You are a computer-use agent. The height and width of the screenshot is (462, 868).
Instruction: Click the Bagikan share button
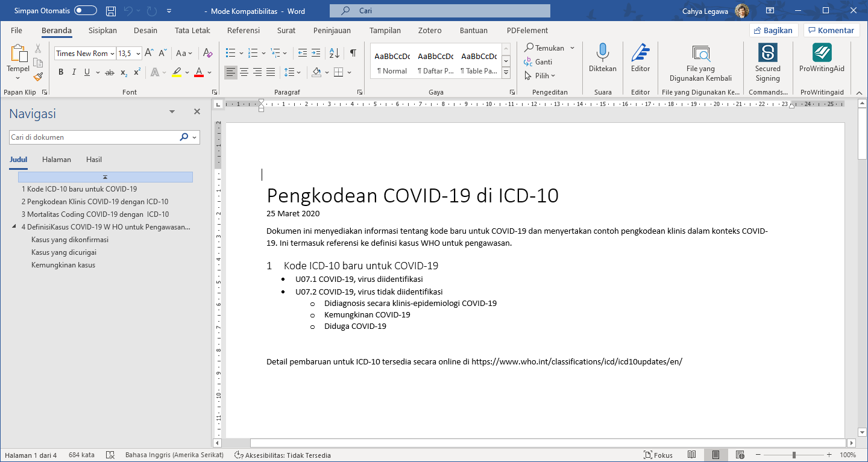click(x=774, y=30)
